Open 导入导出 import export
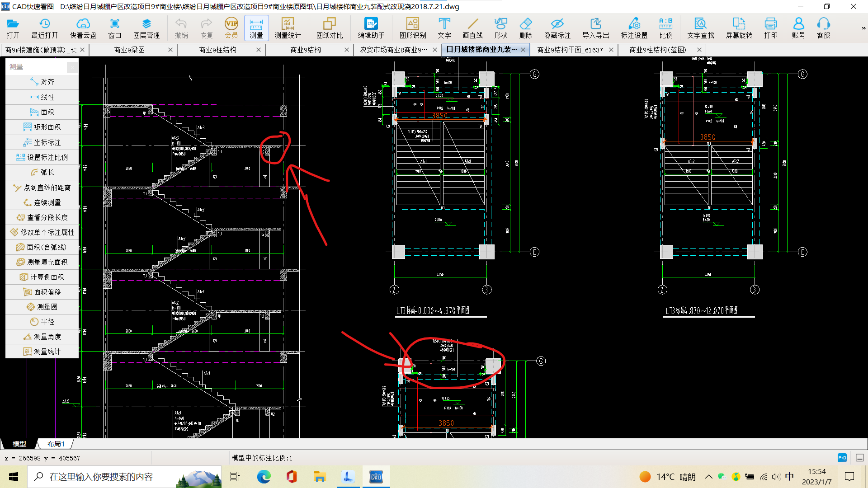 pos(596,28)
